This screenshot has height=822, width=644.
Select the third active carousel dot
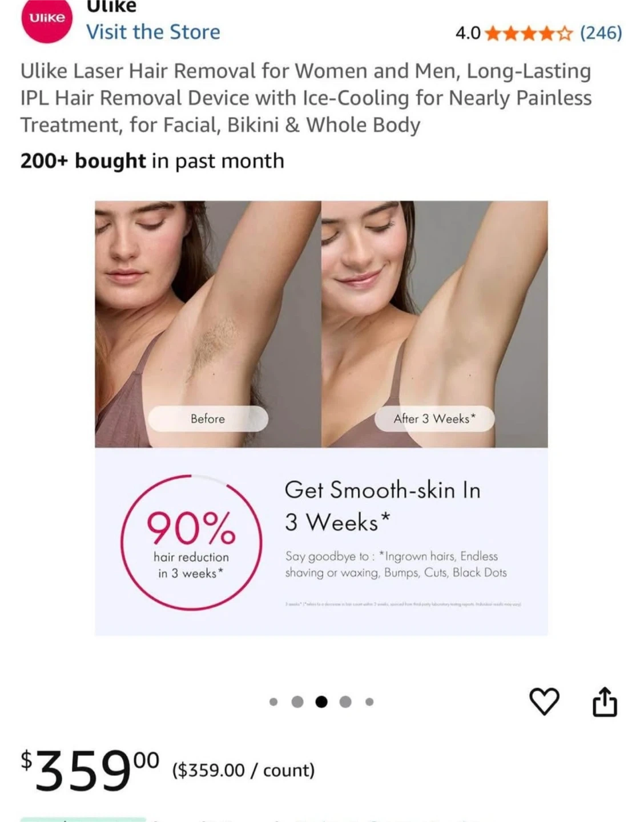click(321, 702)
